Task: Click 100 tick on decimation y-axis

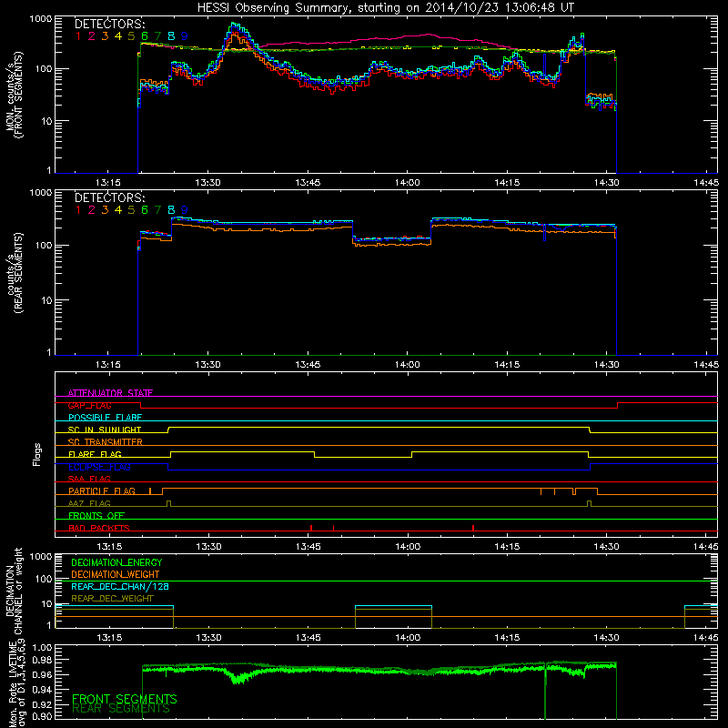Action: coord(44,579)
